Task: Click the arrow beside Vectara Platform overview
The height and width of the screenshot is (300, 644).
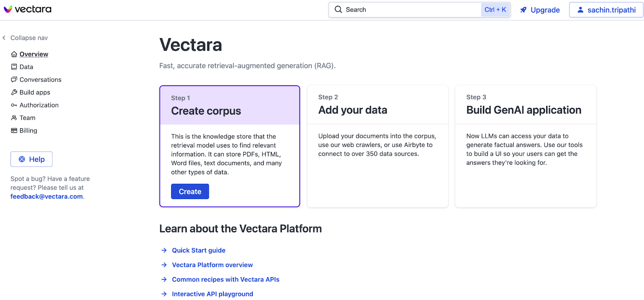Action: point(164,265)
